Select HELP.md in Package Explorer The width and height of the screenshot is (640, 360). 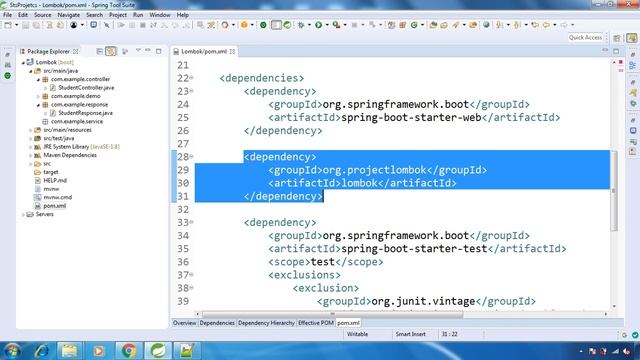55,180
